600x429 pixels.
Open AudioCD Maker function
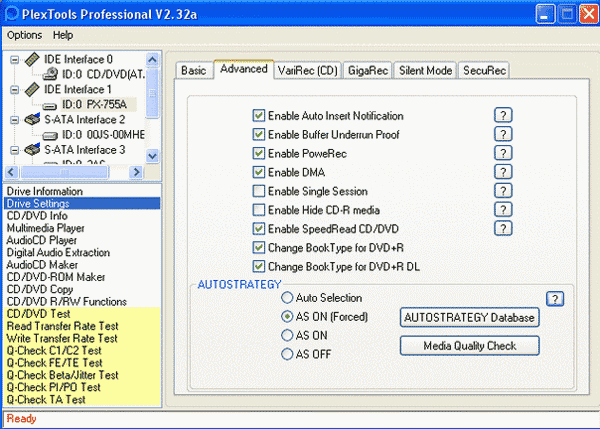point(82,265)
